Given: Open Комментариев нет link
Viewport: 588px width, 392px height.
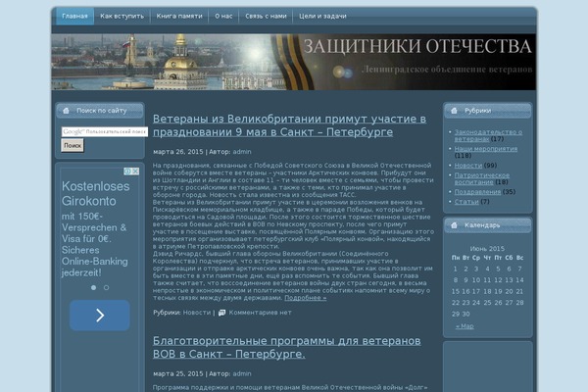Looking at the screenshot, I should pos(260,313).
